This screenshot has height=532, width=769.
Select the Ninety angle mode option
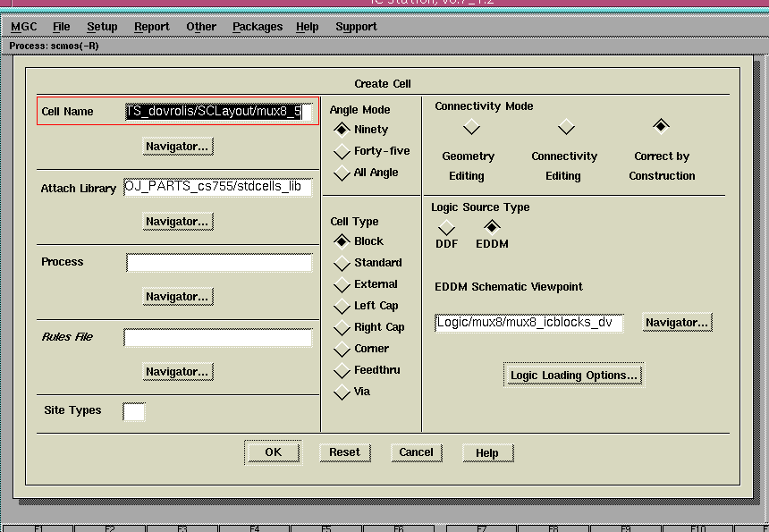click(342, 130)
